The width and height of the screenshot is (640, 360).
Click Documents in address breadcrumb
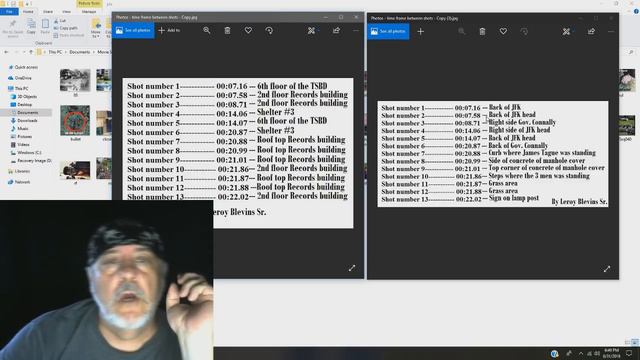[x=80, y=52]
